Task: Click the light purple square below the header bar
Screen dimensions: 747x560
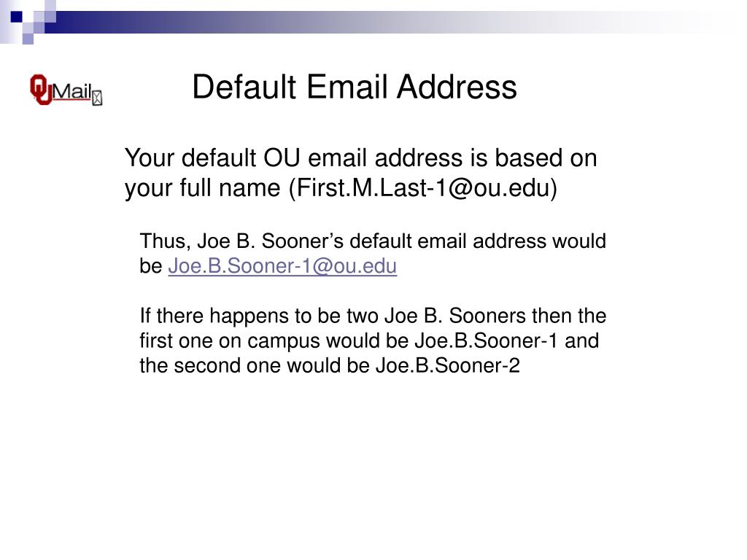Action: pos(28,39)
